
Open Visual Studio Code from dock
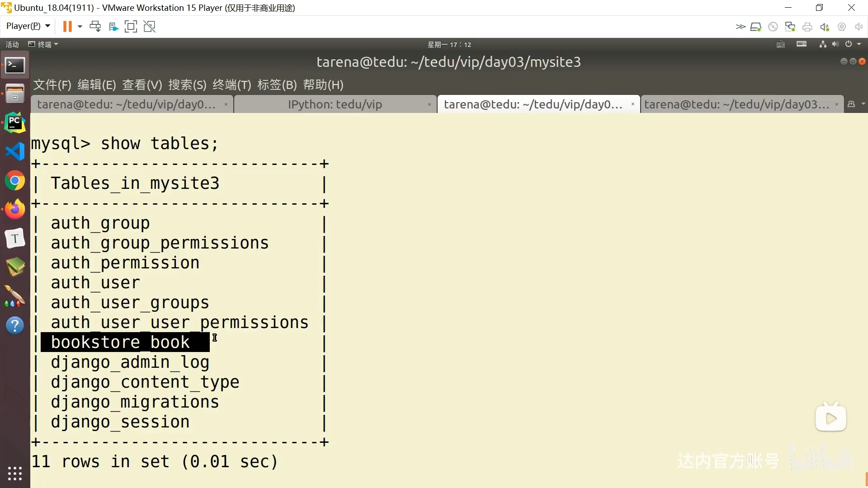tap(15, 151)
